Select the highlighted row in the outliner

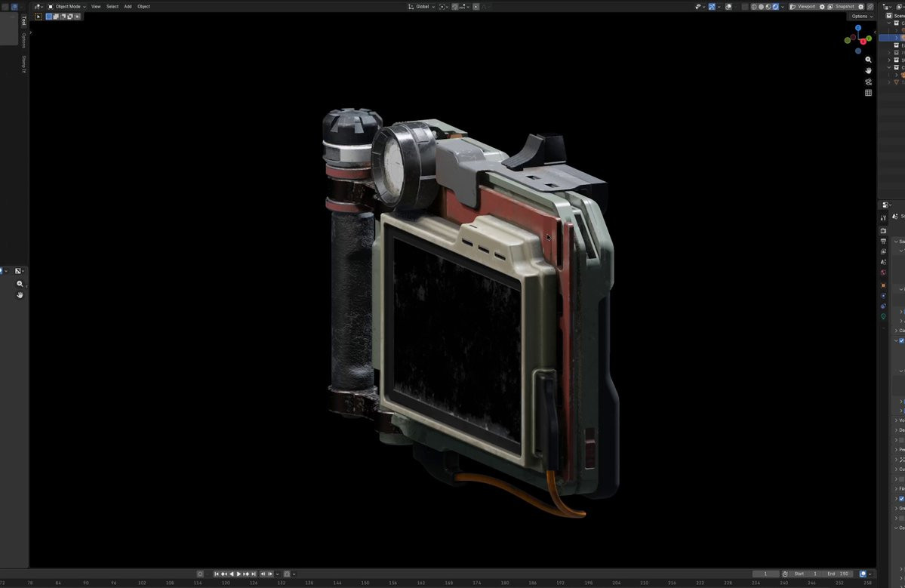tap(891, 38)
